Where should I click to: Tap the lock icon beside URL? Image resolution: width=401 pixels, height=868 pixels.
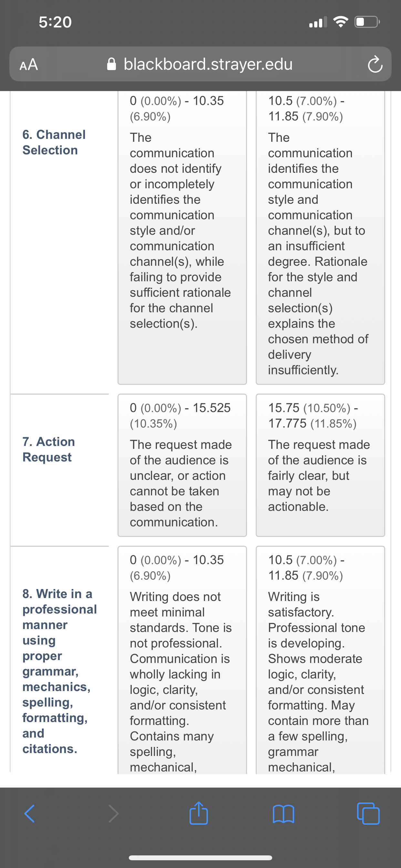pos(111,64)
